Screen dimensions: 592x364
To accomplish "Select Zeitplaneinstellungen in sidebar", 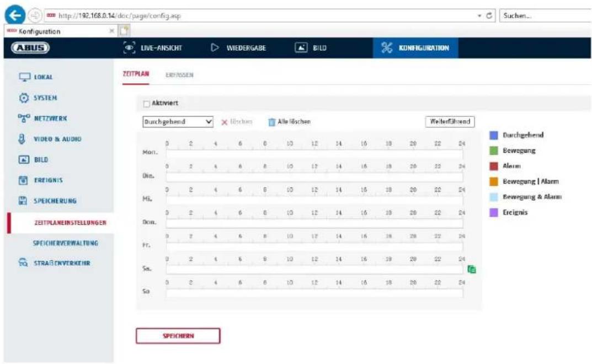I will tap(70, 223).
